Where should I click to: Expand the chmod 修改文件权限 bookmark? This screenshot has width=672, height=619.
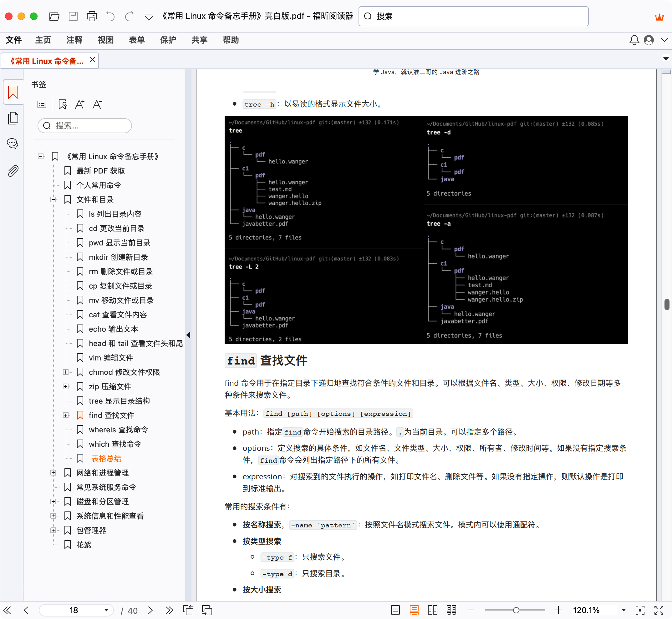point(66,372)
